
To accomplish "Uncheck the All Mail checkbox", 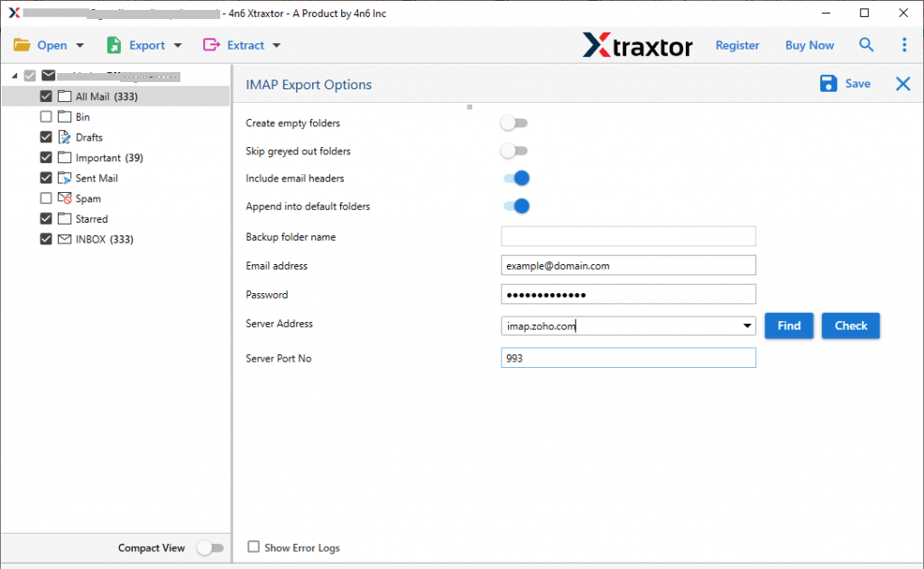I will (x=46, y=96).
